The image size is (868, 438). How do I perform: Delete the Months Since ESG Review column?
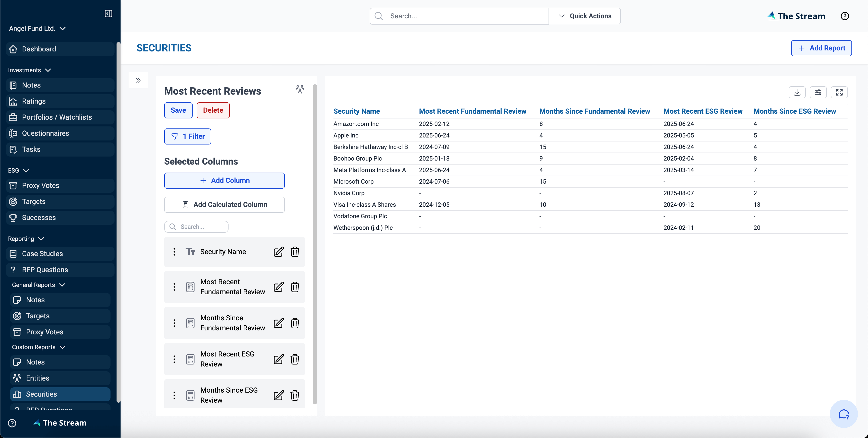tap(295, 395)
